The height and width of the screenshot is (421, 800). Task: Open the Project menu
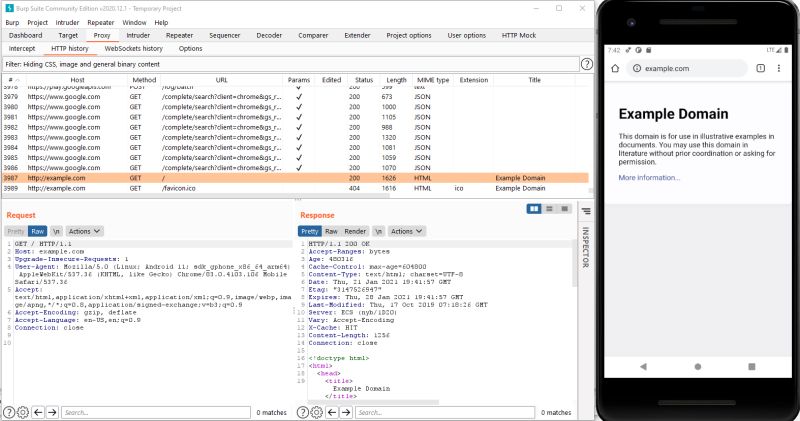click(x=37, y=22)
